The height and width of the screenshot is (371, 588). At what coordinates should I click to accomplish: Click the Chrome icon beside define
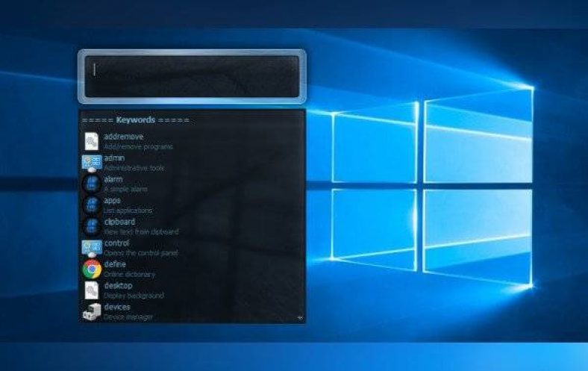[x=92, y=269]
